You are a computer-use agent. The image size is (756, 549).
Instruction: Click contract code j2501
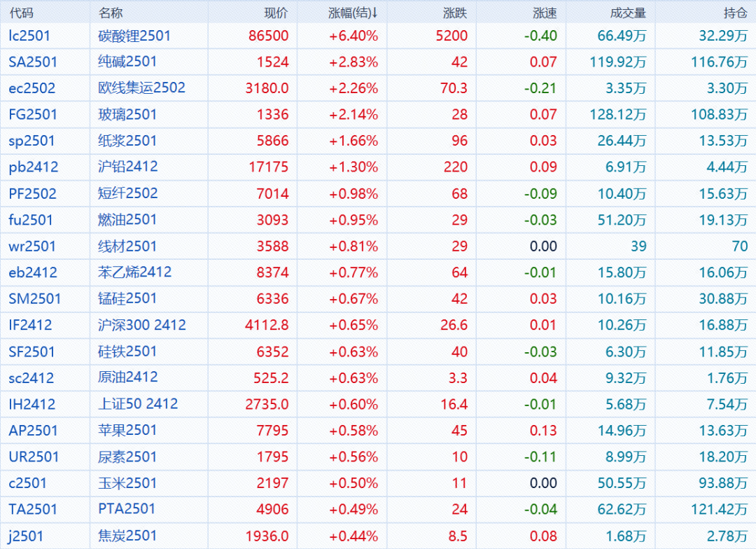point(26,536)
